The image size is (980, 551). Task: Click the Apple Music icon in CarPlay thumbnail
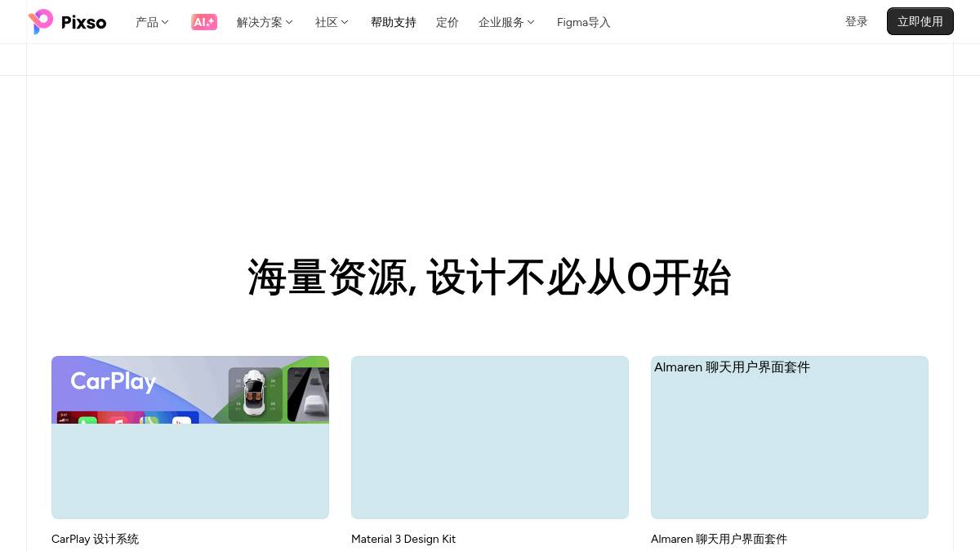click(119, 420)
